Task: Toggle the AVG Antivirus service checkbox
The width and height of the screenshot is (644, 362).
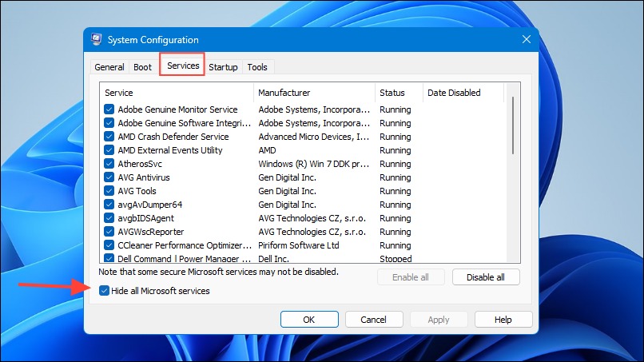Action: coord(109,177)
